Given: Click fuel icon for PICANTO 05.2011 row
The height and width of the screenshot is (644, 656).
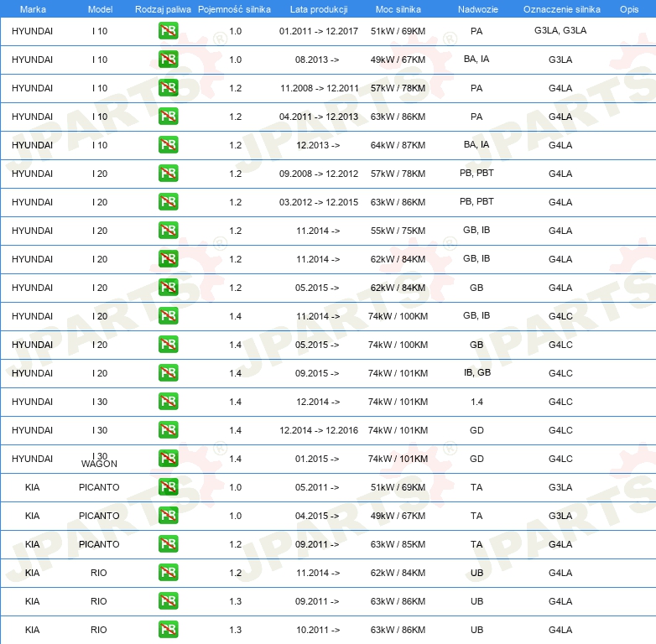Looking at the screenshot, I should pos(168,487).
